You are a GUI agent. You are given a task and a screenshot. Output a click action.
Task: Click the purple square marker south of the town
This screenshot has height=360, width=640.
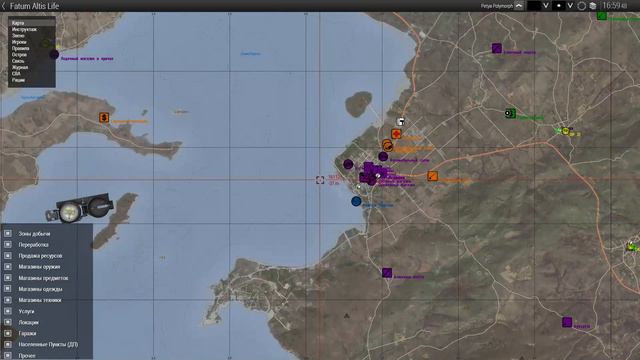pos(387,273)
